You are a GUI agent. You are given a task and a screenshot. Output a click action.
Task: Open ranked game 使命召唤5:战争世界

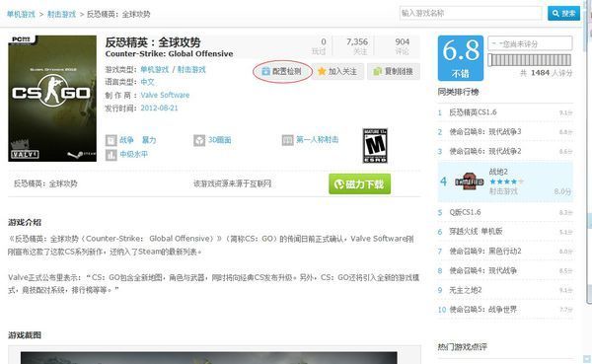click(482, 310)
